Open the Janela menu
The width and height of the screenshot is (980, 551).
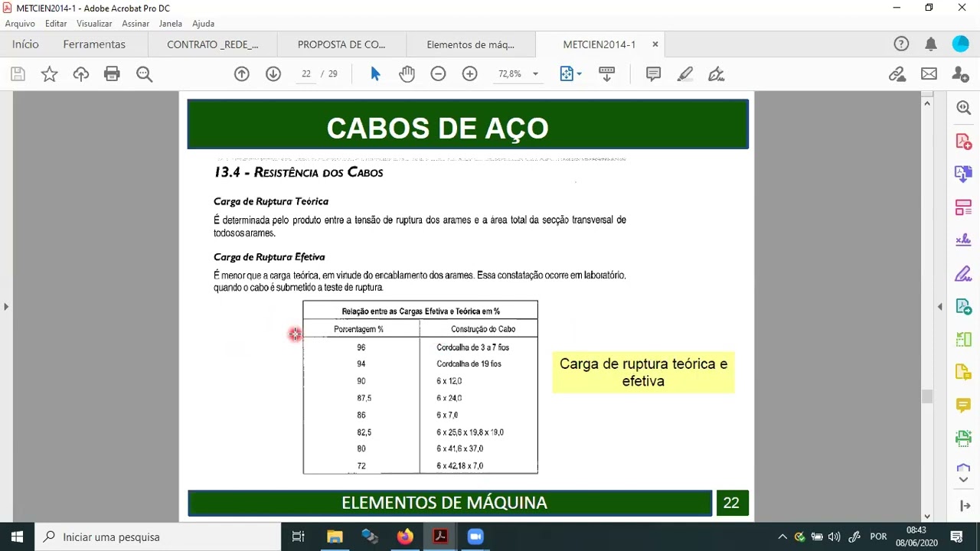point(171,24)
